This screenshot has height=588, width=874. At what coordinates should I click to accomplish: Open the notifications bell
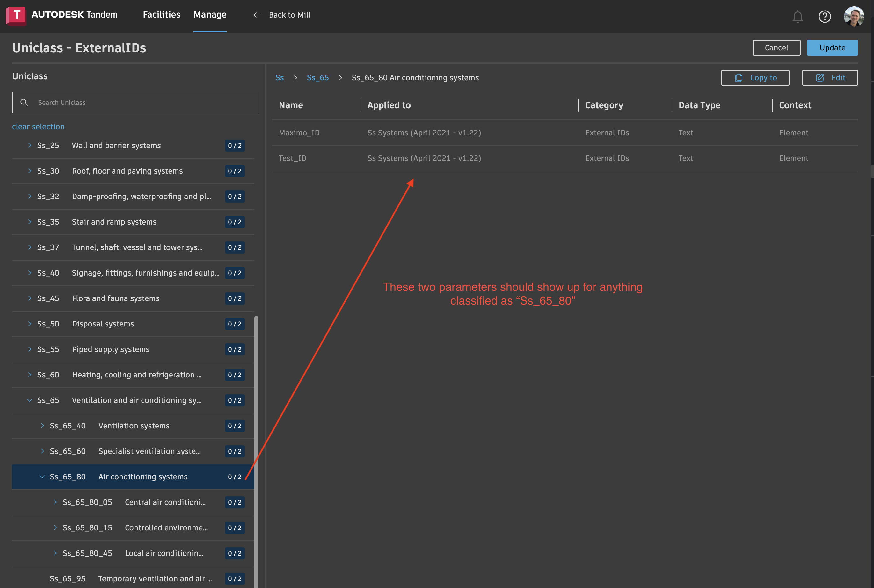point(798,17)
